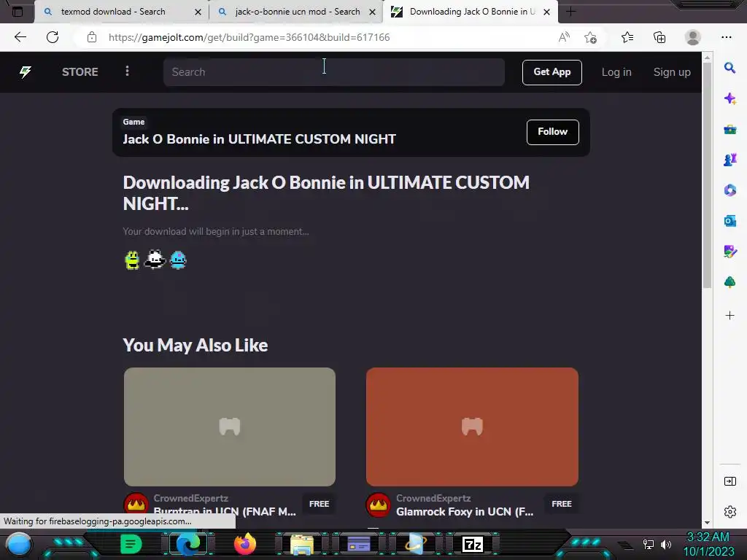
Task: Open the Collections icon
Action: click(659, 37)
